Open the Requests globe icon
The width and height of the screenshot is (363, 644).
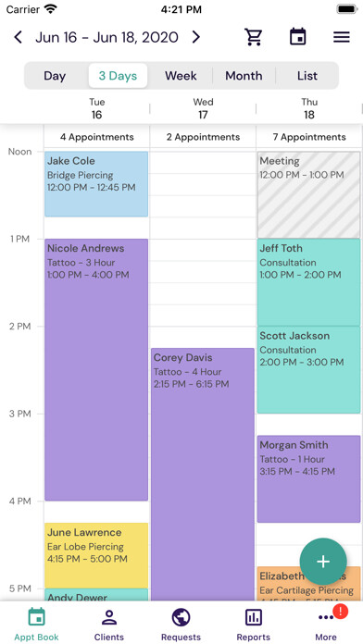181,624
